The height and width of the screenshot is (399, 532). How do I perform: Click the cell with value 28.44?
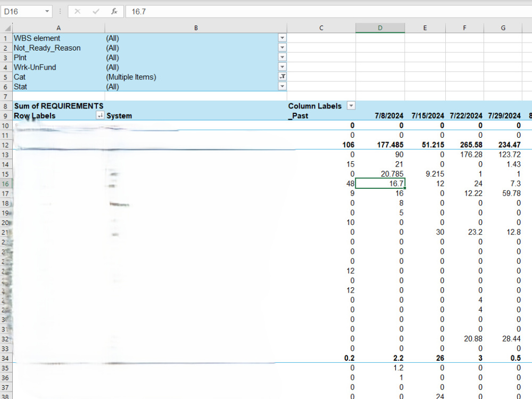(503, 338)
